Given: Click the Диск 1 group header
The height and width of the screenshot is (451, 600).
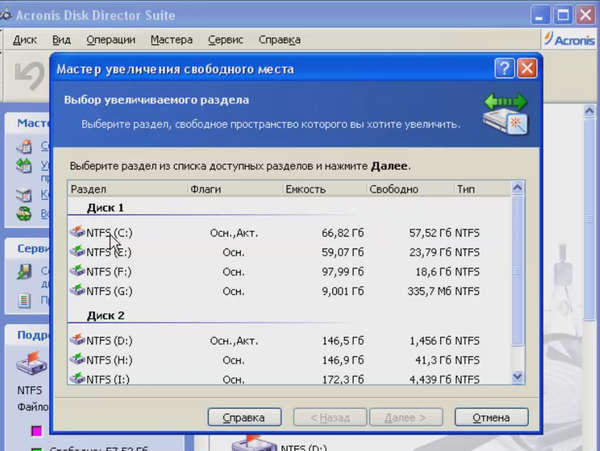Looking at the screenshot, I should pyautogui.click(x=105, y=208).
